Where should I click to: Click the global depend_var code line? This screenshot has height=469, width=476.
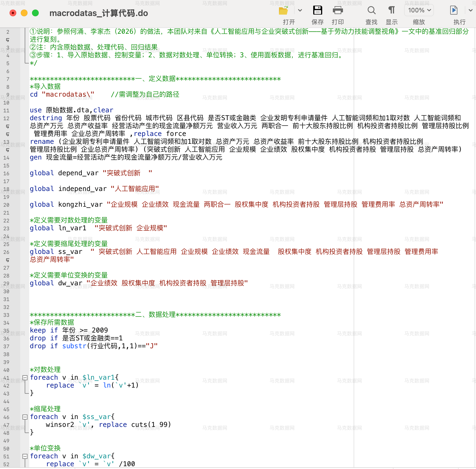91,173
